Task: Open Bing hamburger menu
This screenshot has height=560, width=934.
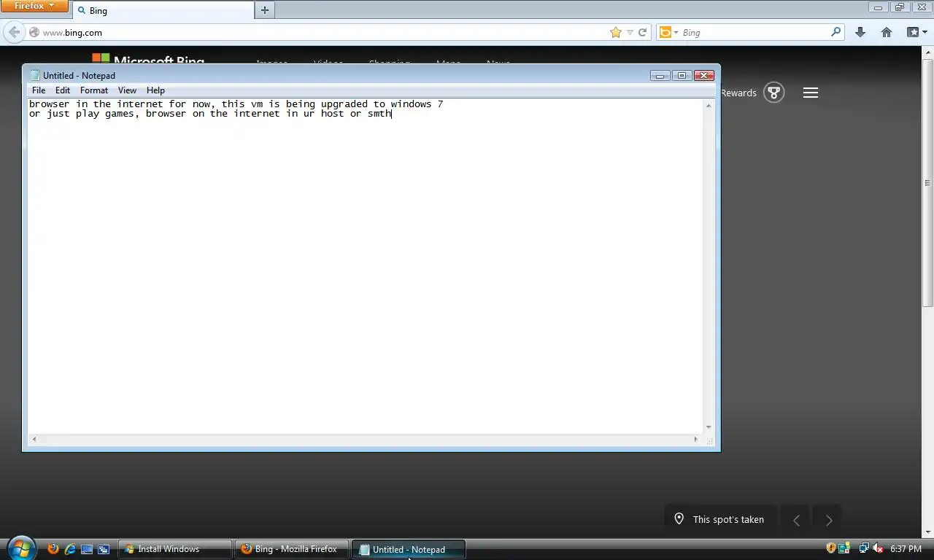Action: tap(811, 93)
